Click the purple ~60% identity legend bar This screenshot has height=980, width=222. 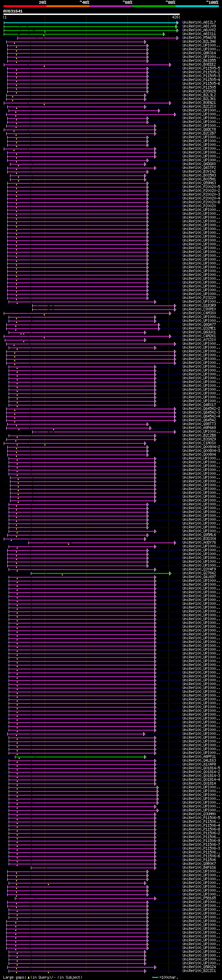[x=111, y=6]
